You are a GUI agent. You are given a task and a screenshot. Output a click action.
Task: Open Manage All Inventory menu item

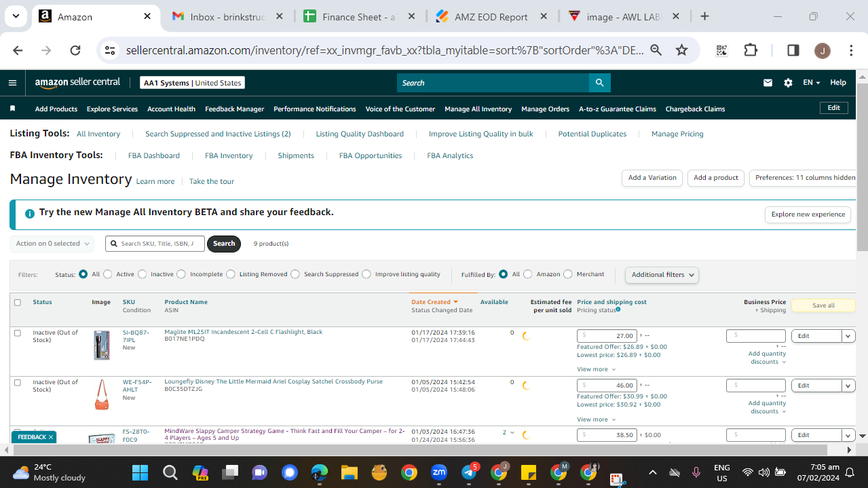coord(478,109)
